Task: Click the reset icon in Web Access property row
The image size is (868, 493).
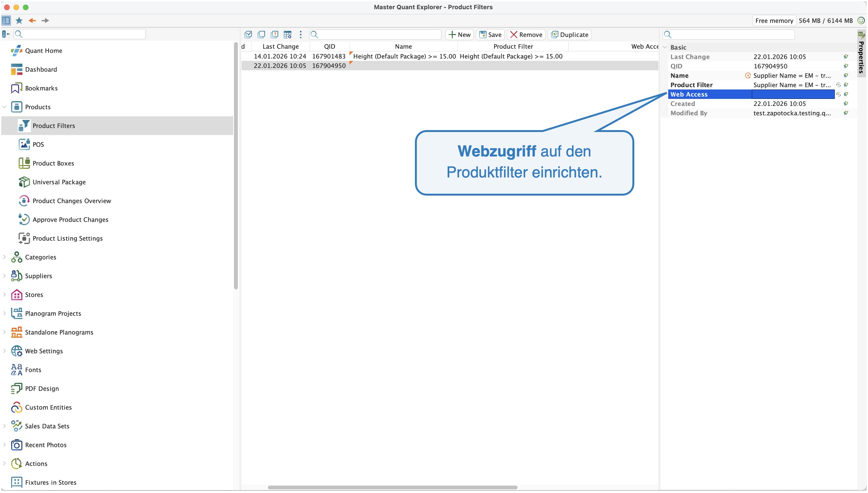Action: [838, 94]
